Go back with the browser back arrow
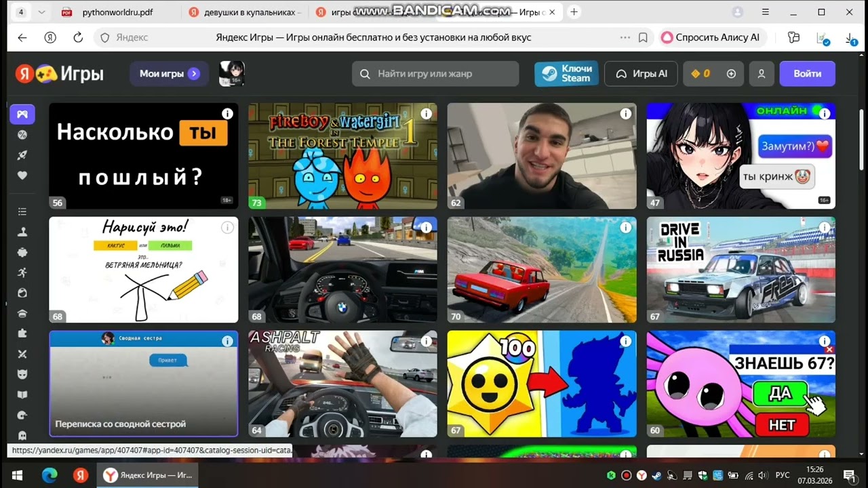 click(22, 38)
